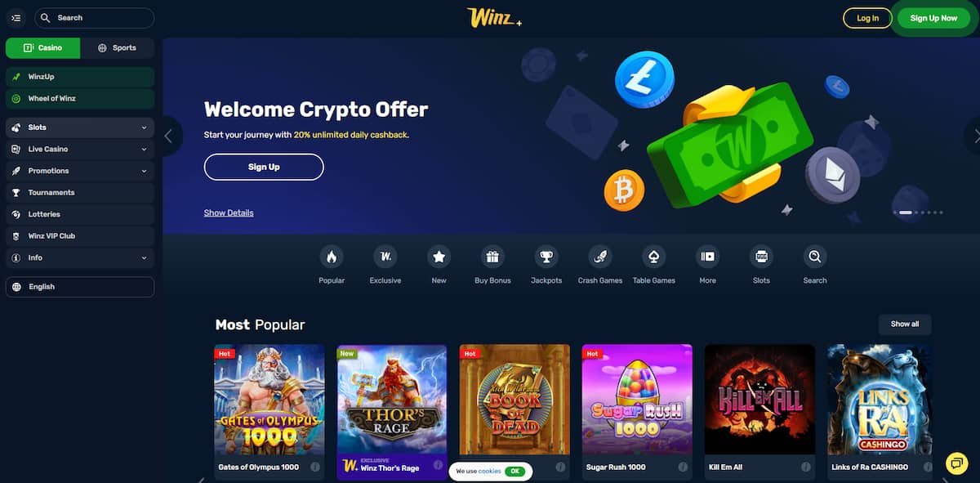Select the active banner carousel indicator
Screen dimensions: 980x483
tap(905, 212)
